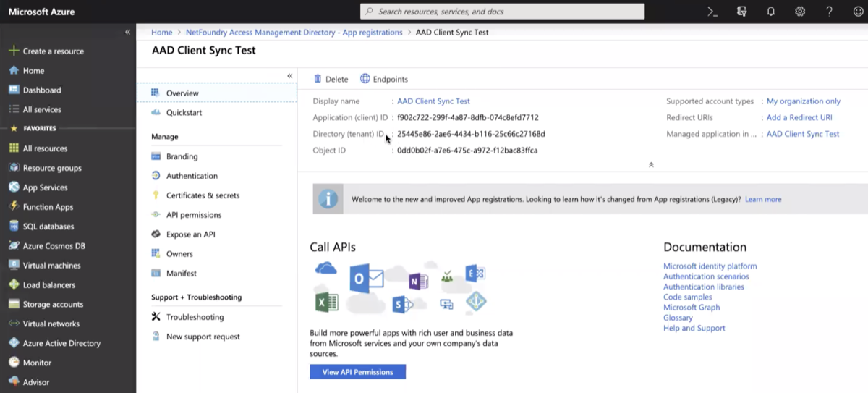868x393 pixels.
Task: Click the App Services icon
Action: [x=14, y=187]
